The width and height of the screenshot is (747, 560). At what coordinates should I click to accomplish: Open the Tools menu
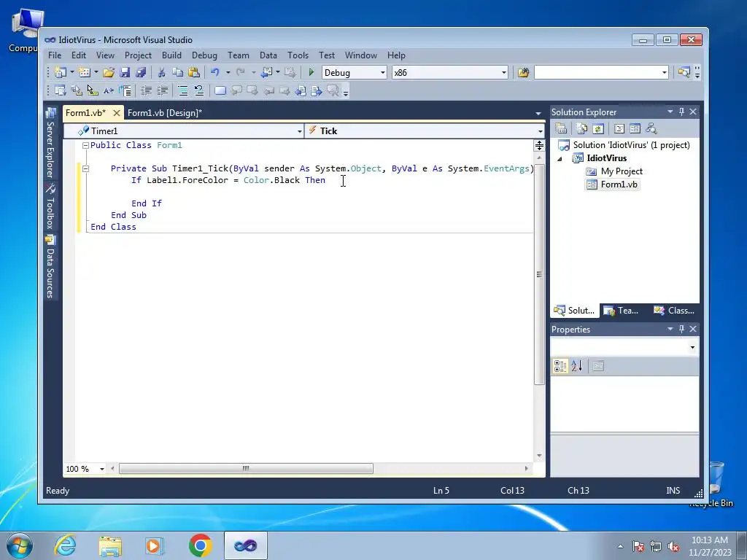[x=298, y=55]
